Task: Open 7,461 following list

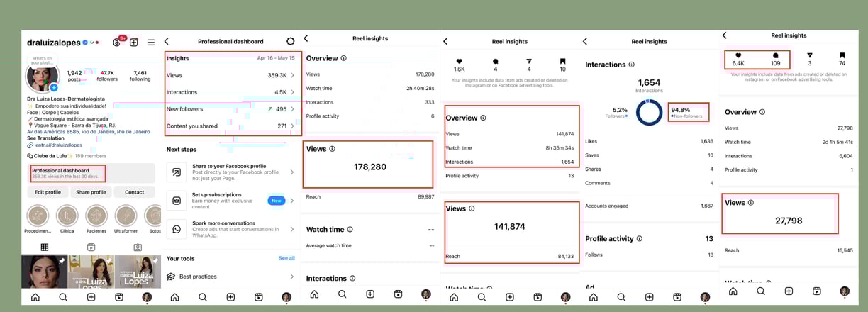Action: 140,76
